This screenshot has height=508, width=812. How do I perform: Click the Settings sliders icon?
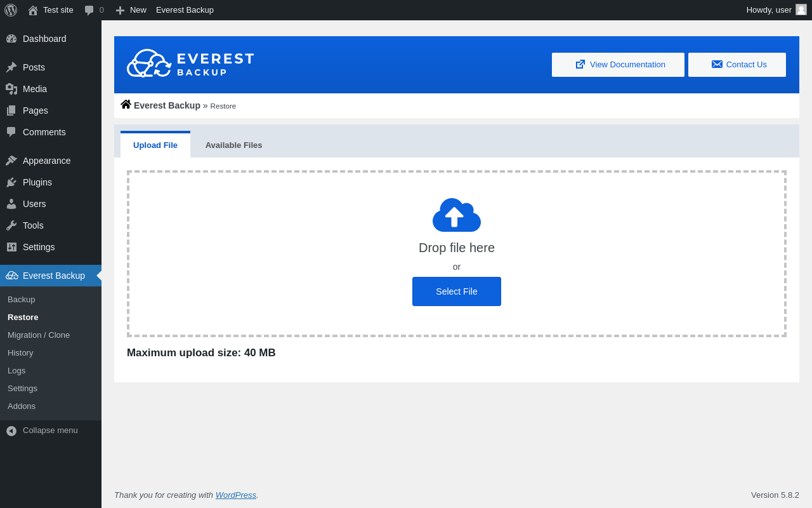pos(11,247)
